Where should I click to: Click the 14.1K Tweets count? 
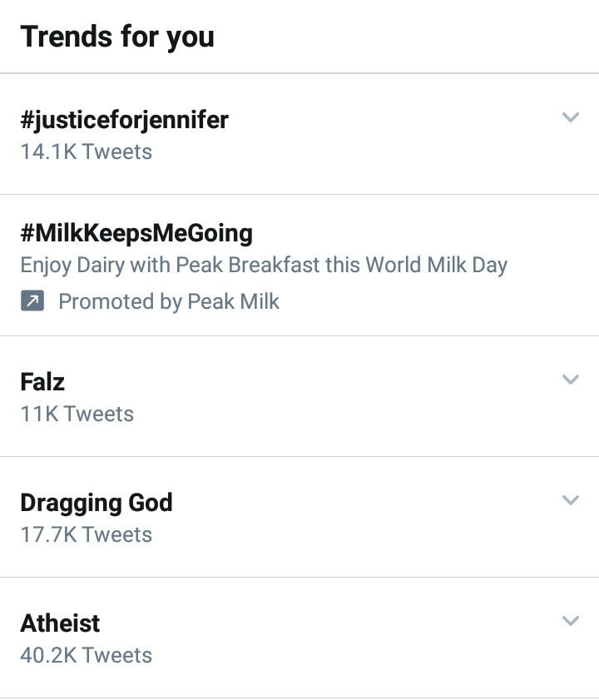click(x=86, y=152)
